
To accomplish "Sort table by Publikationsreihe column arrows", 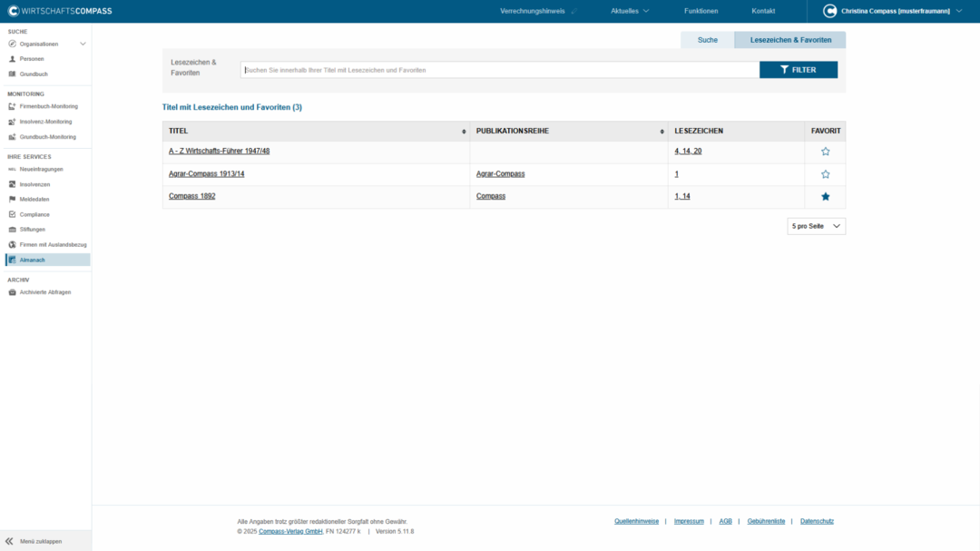I will (661, 132).
